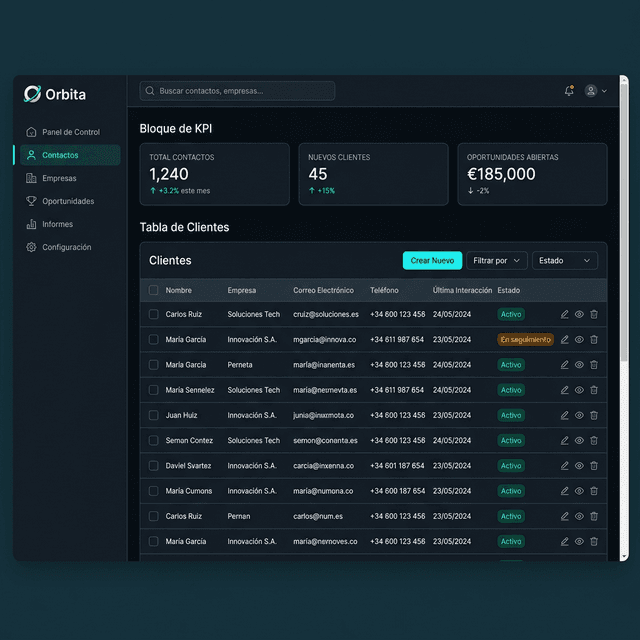Select Contactos in the sidebar
This screenshot has height=640, width=640.
pyautogui.click(x=70, y=155)
